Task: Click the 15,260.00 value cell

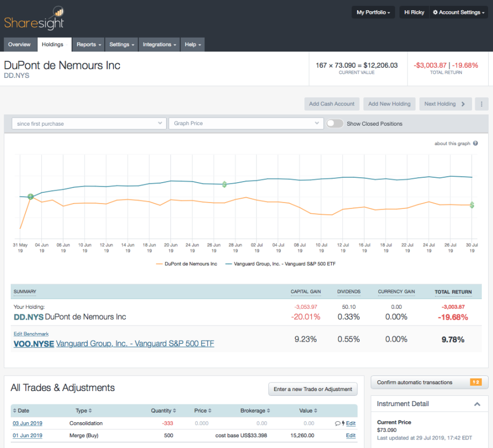Action: (x=302, y=436)
